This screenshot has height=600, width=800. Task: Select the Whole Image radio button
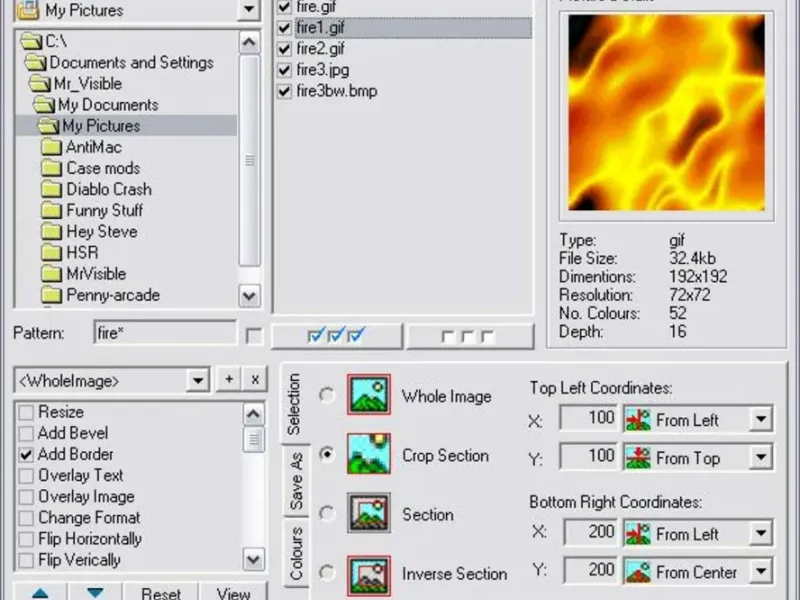pyautogui.click(x=327, y=395)
